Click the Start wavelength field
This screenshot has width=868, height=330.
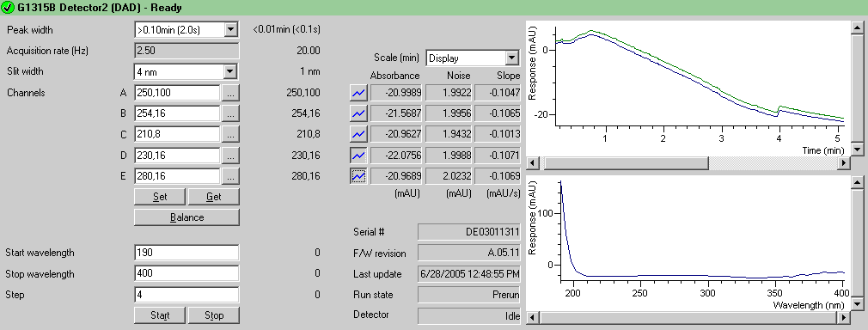coord(186,253)
